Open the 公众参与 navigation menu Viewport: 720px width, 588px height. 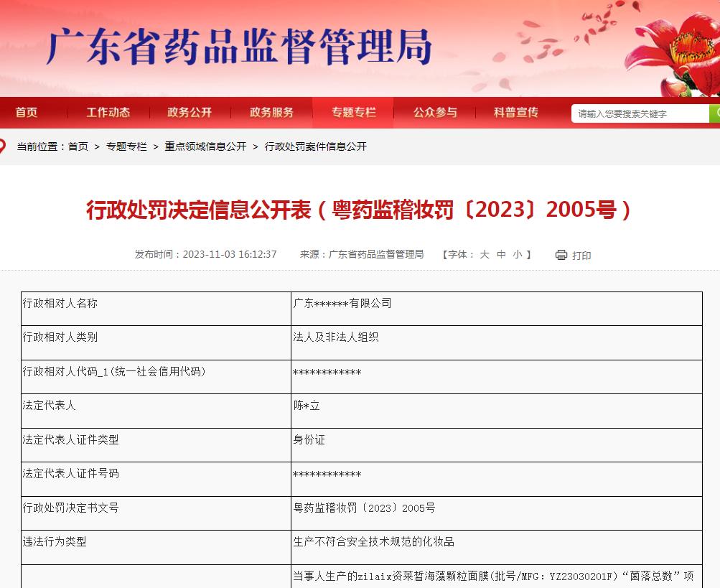click(435, 113)
